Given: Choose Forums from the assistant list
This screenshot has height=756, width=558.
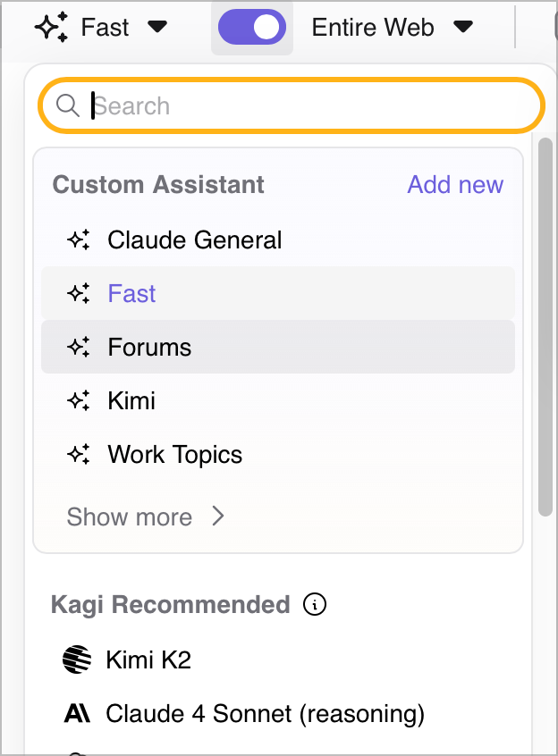Looking at the screenshot, I should click(x=150, y=348).
